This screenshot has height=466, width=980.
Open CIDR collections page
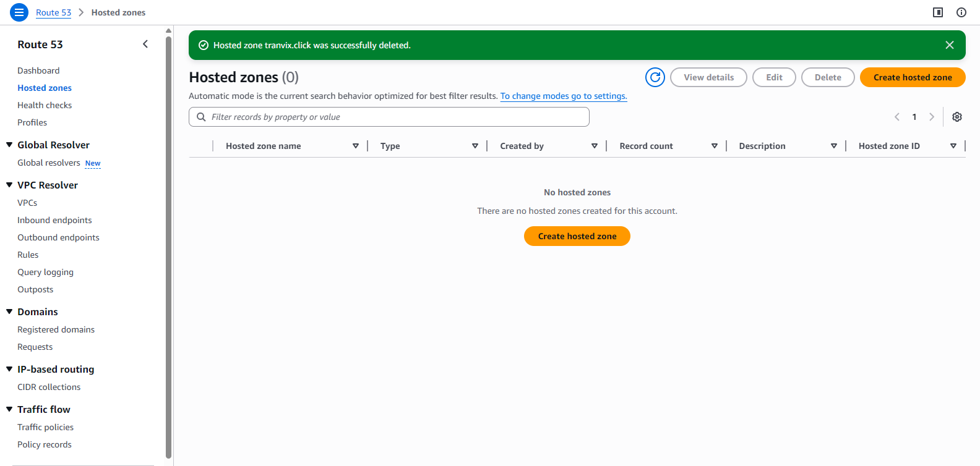coord(49,387)
